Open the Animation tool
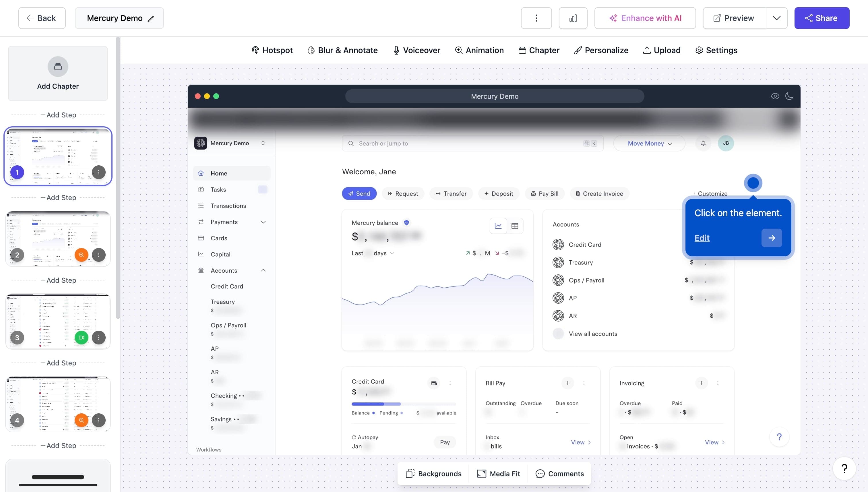The width and height of the screenshot is (868, 492). pos(479,50)
